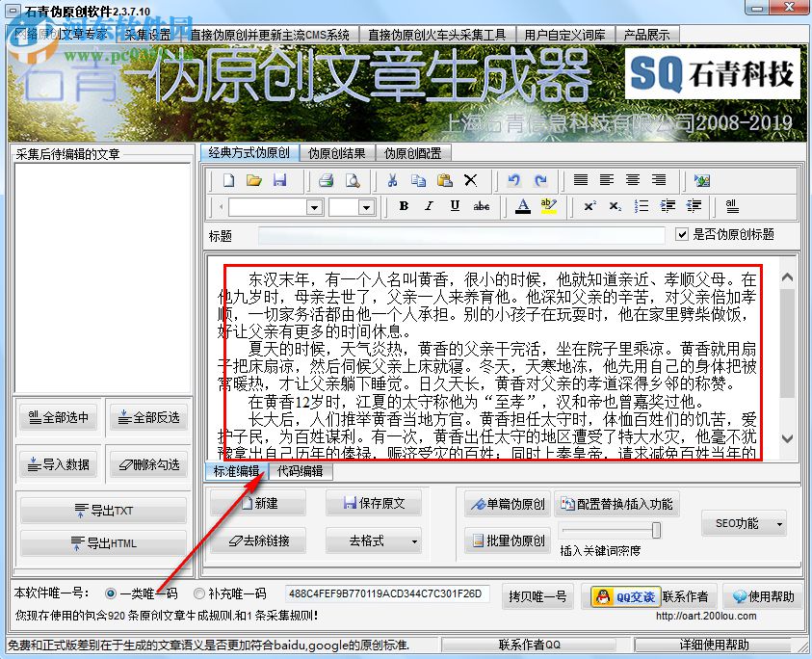Image resolution: width=812 pixels, height=659 pixels.
Task: Delete with the black X icon
Action: pyautogui.click(x=470, y=180)
